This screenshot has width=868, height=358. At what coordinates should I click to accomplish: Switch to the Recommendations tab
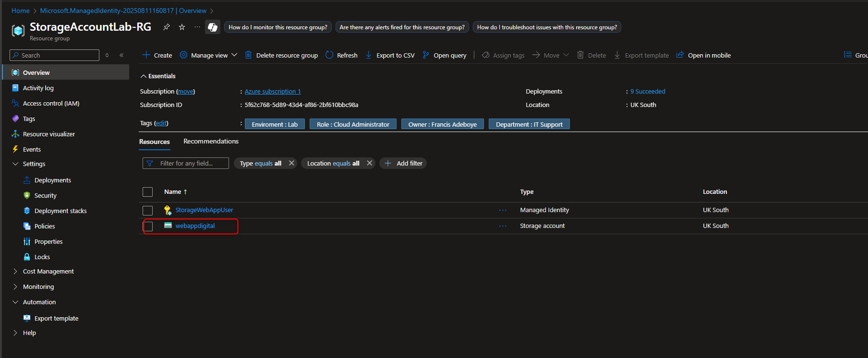pyautogui.click(x=211, y=142)
